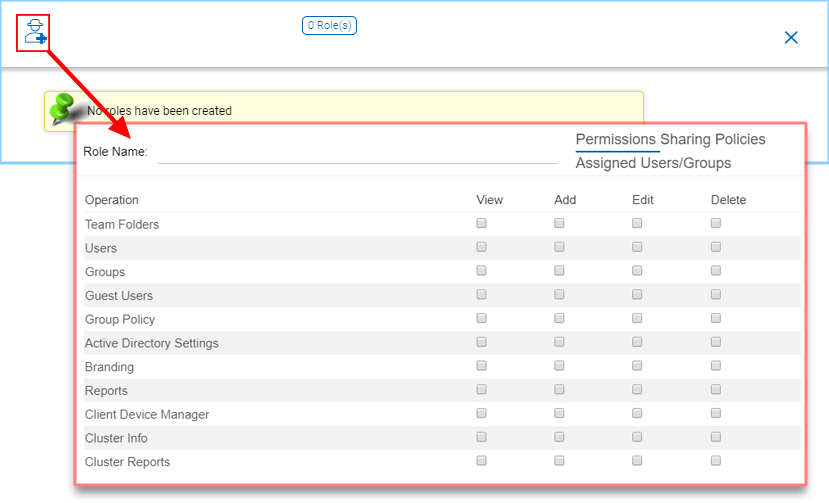Enable View permission for Team Folders
Screen dimensions: 829x503
click(x=481, y=223)
